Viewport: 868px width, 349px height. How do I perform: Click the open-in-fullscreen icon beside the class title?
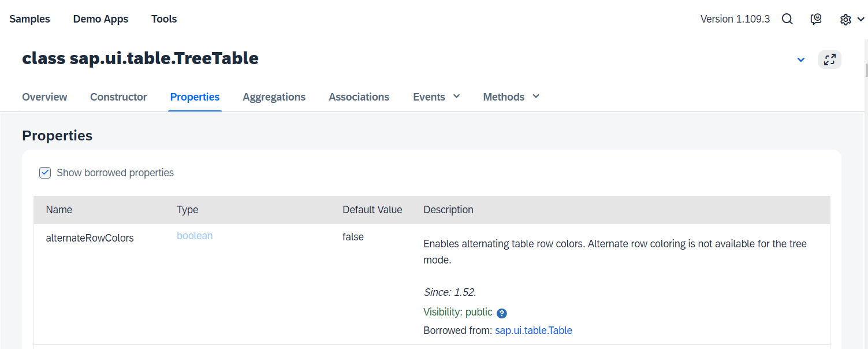(x=829, y=59)
